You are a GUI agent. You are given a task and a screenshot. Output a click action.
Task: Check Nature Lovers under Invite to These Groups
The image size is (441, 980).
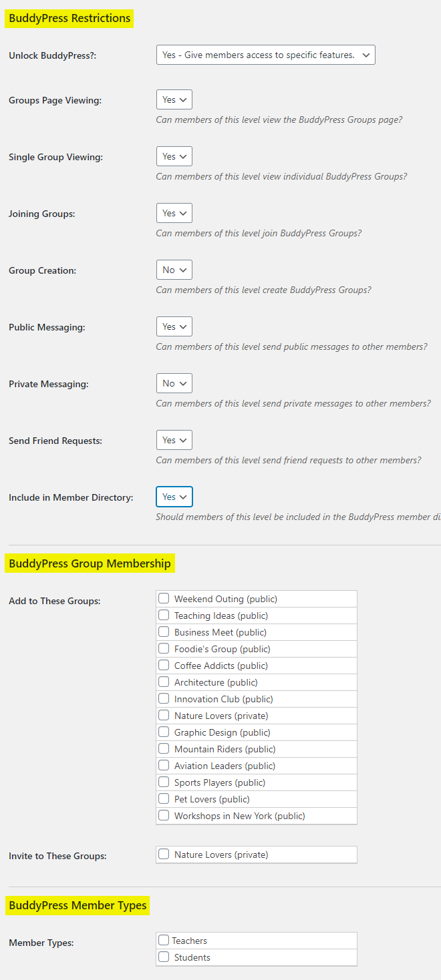164,854
